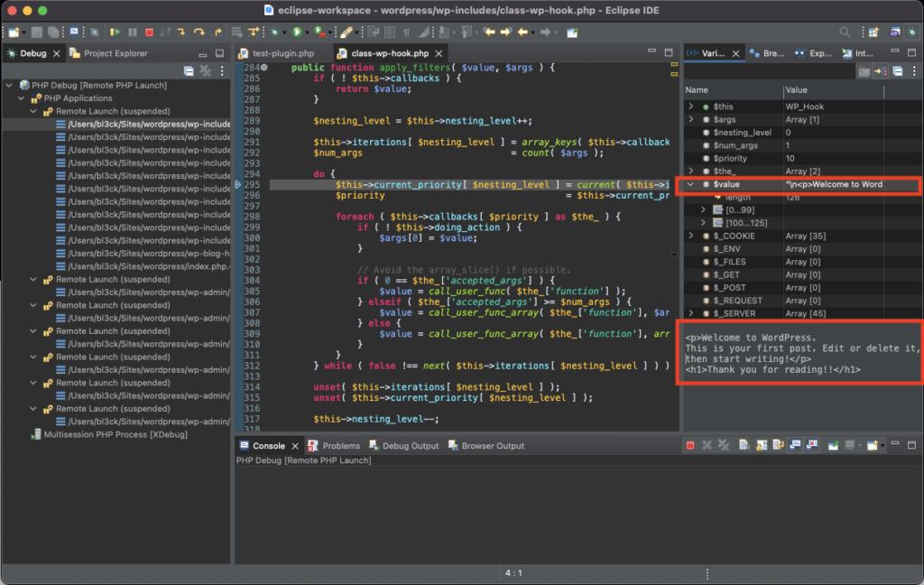Toggle Word Wrap in the Console toolbar
Viewport: 924px width, 585px height.
point(778,445)
